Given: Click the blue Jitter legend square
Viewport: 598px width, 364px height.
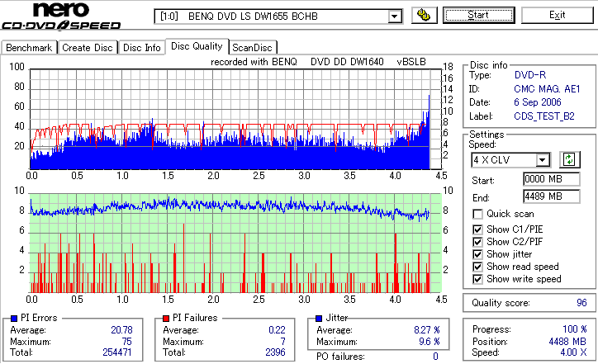Looking at the screenshot, I should pyautogui.click(x=319, y=319).
